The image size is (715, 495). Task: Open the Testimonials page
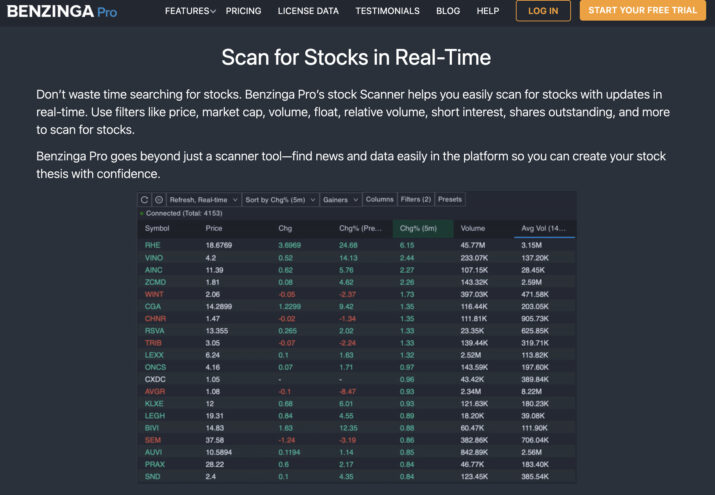[388, 11]
